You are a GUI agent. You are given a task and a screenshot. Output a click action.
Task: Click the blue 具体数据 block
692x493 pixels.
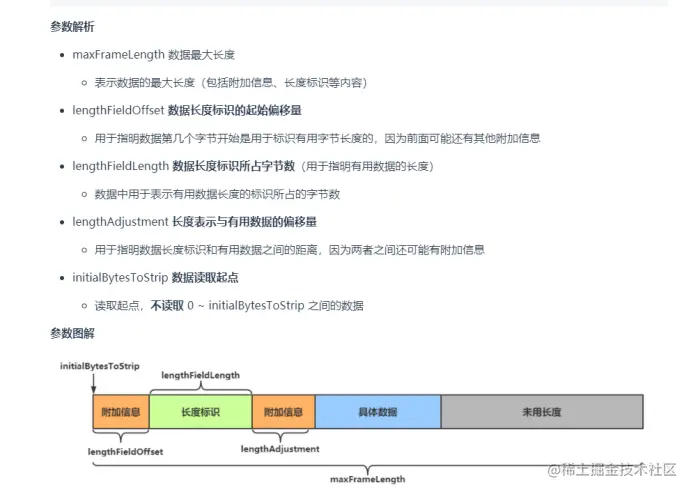click(x=378, y=412)
